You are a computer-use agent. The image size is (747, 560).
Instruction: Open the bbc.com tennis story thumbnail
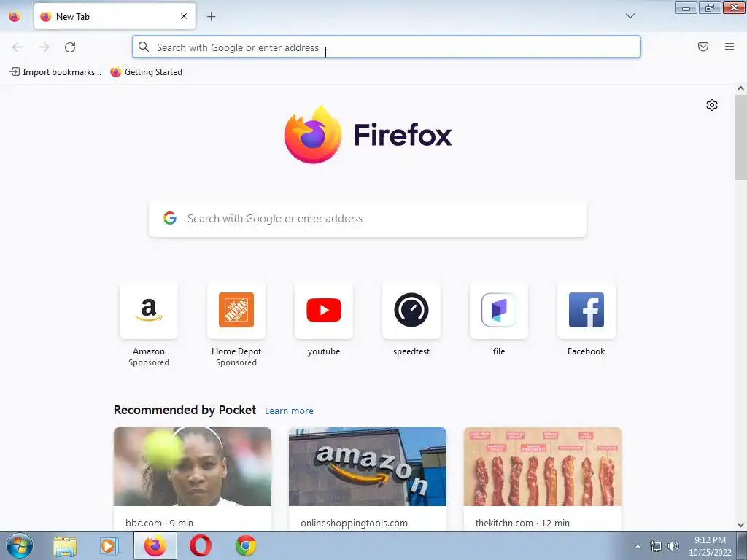[x=193, y=467]
